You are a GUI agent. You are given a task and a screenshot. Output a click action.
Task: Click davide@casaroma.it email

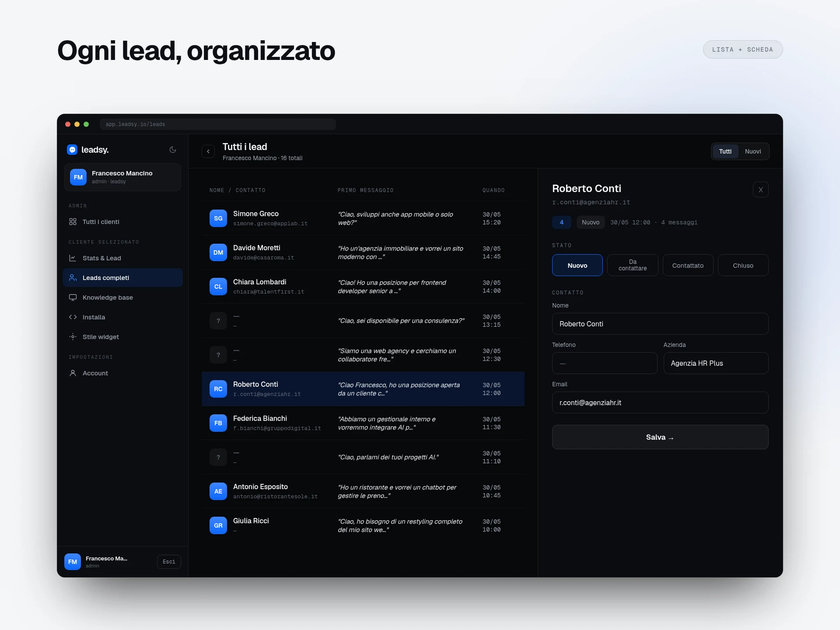pos(263,258)
